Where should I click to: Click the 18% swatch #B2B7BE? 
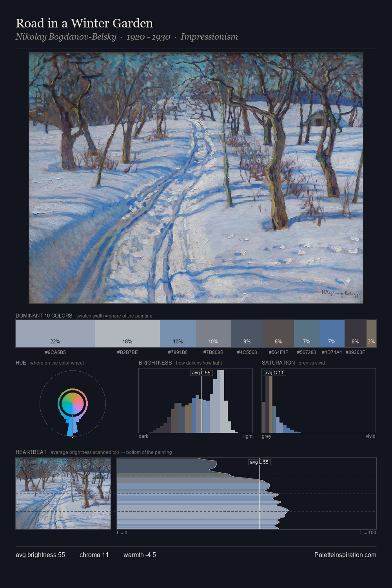(127, 334)
